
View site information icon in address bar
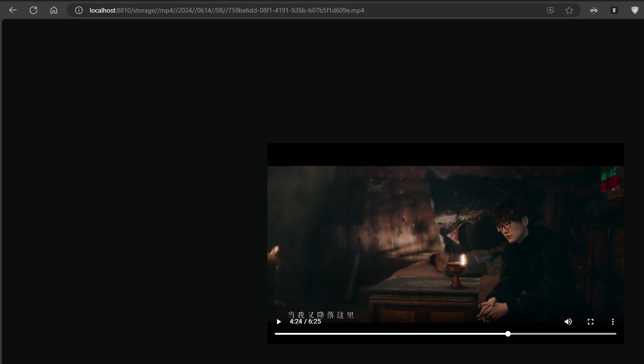[79, 10]
